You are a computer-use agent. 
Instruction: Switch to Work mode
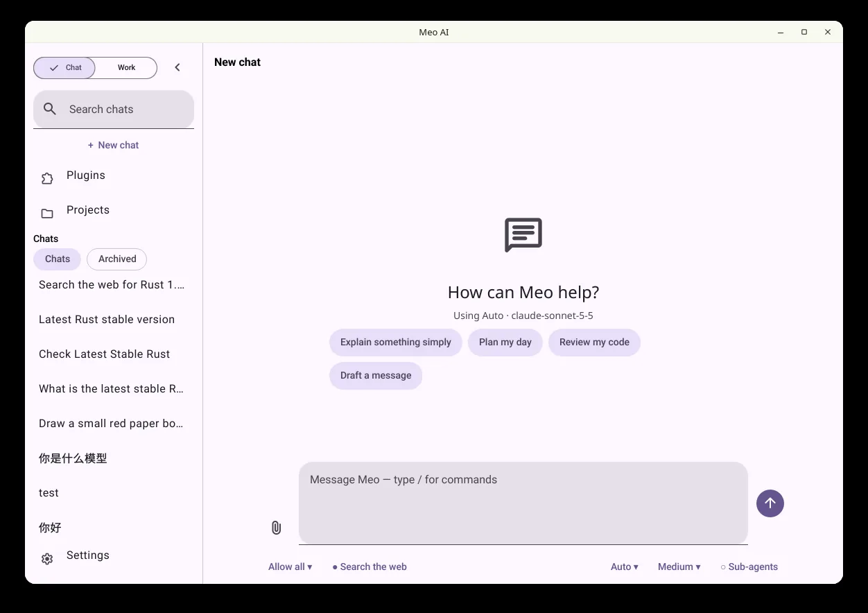(x=126, y=67)
